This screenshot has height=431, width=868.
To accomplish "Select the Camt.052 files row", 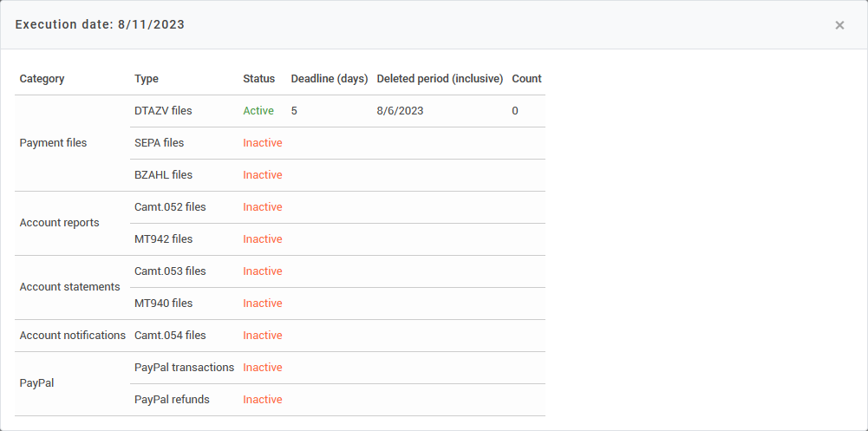I will click(x=170, y=207).
